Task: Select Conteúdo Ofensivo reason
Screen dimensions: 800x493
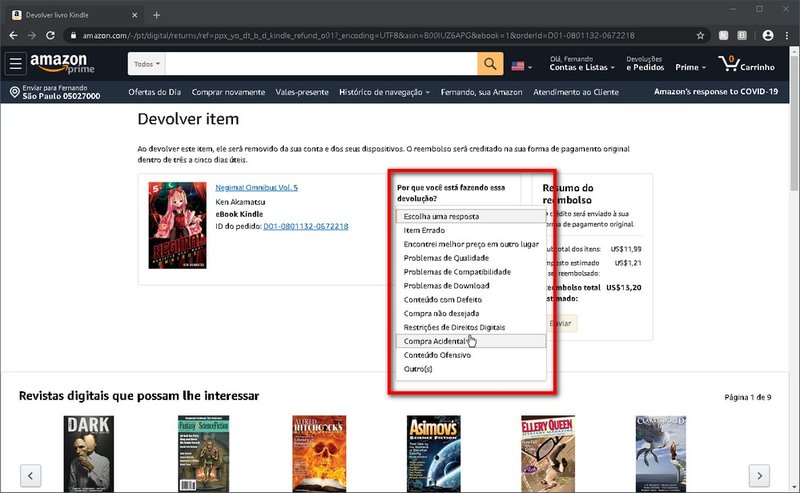Action: point(470,355)
